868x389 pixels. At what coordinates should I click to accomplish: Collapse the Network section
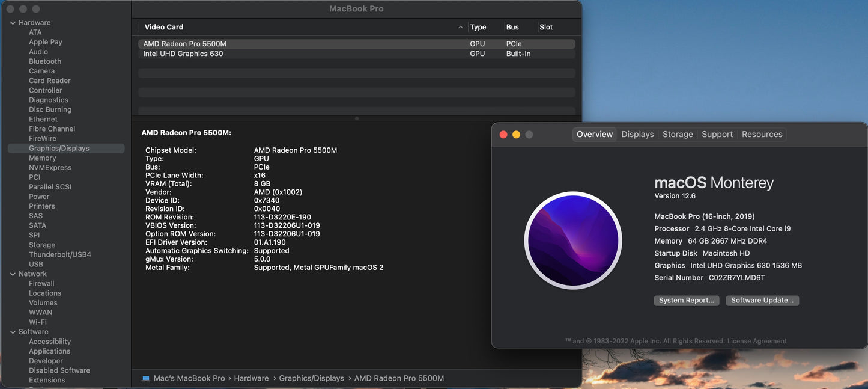click(12, 274)
